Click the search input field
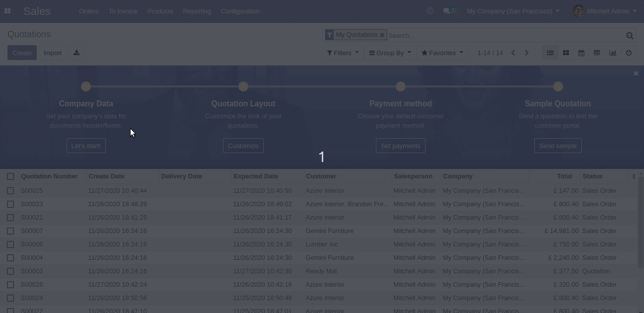 pos(505,35)
